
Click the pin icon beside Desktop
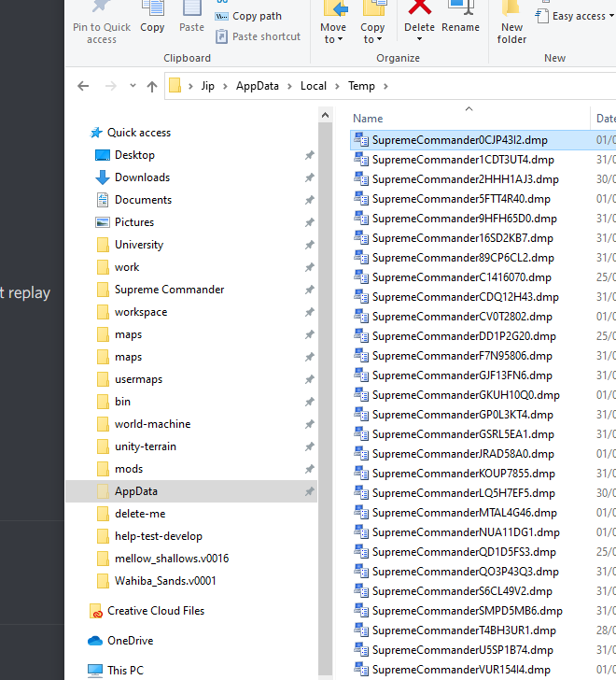pos(309,155)
